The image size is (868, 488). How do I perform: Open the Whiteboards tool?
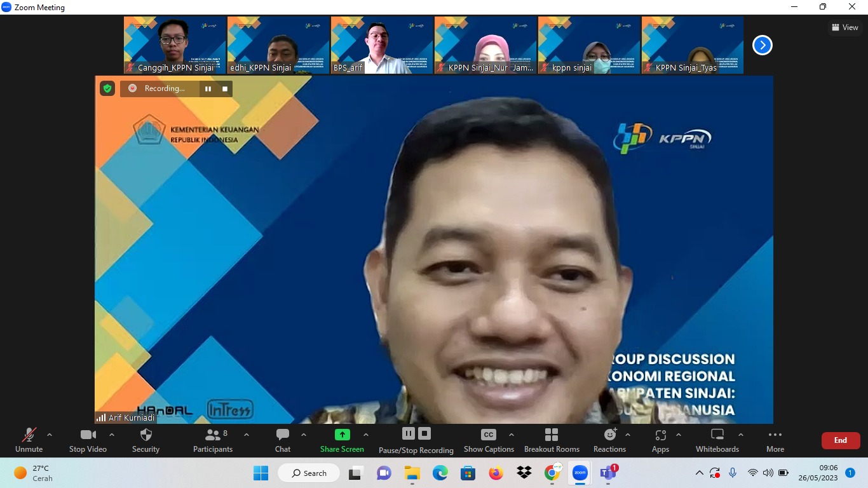[x=717, y=440]
